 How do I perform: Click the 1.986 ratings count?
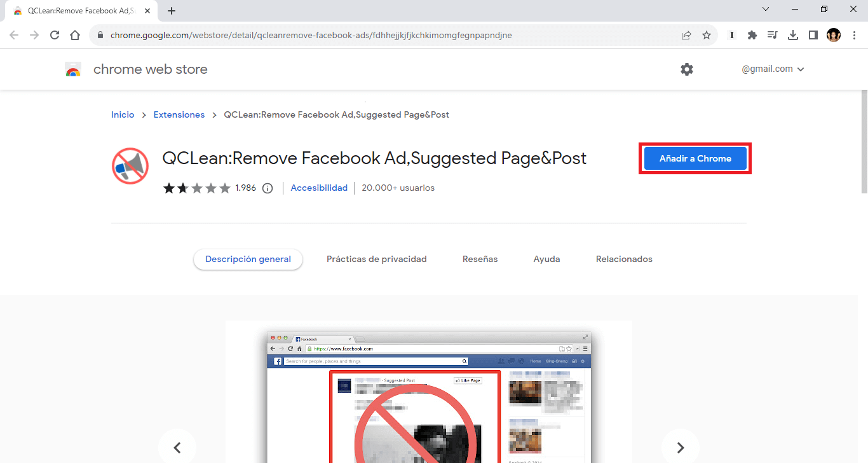pyautogui.click(x=245, y=188)
